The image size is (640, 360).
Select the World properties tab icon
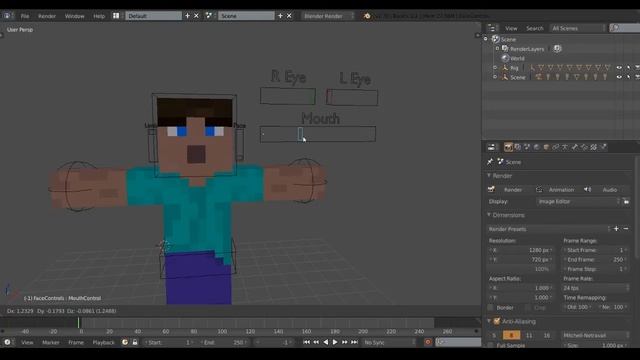536,147
